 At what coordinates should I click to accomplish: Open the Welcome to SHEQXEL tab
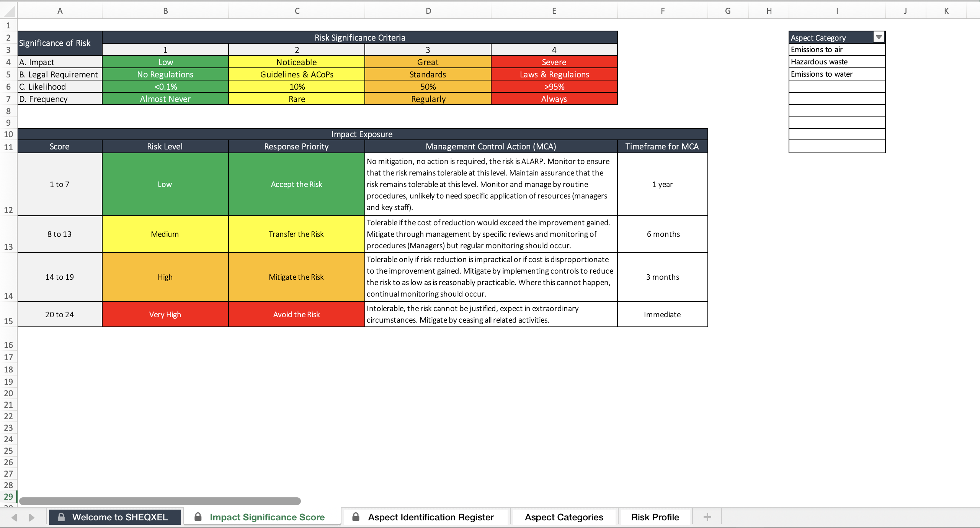(x=115, y=517)
